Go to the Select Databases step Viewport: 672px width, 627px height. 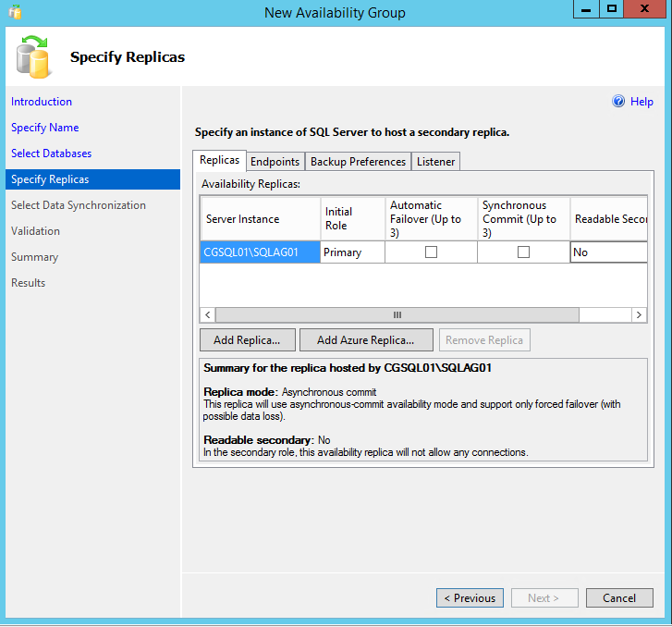tap(52, 154)
